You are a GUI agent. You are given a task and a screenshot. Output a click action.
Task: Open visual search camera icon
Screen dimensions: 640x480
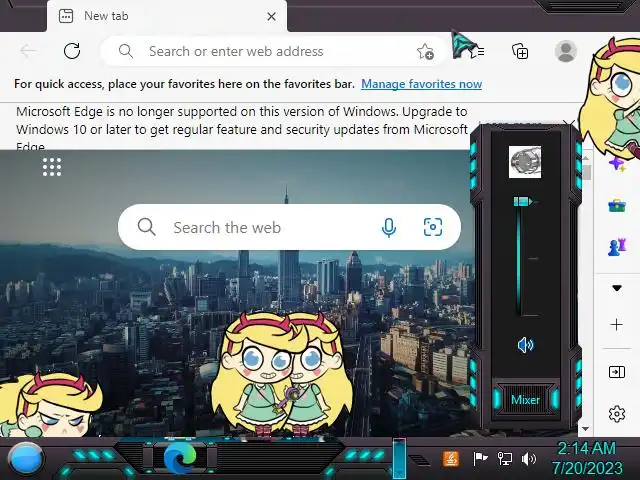point(433,227)
